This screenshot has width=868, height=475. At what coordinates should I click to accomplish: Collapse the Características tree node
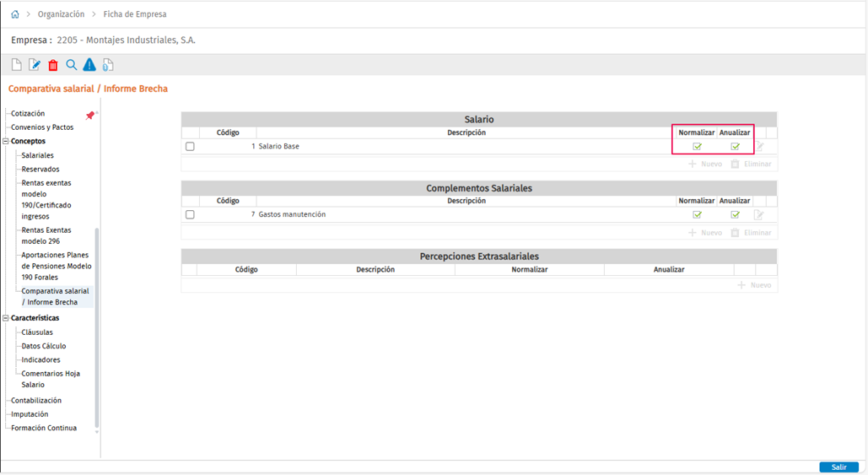[x=6, y=318]
